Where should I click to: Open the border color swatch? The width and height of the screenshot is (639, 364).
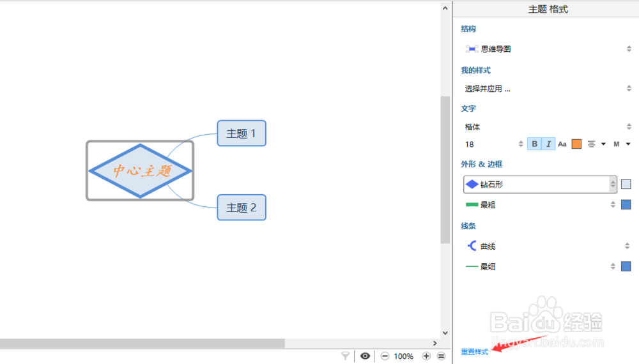[626, 204]
